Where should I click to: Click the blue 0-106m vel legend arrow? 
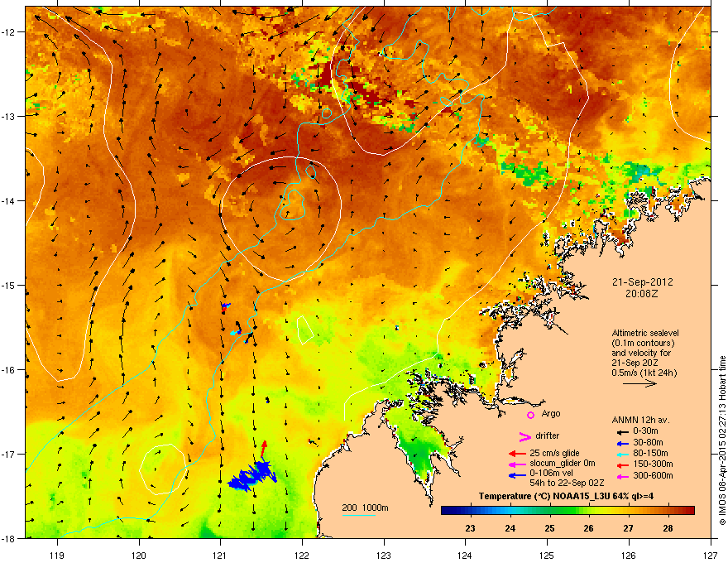click(x=517, y=475)
